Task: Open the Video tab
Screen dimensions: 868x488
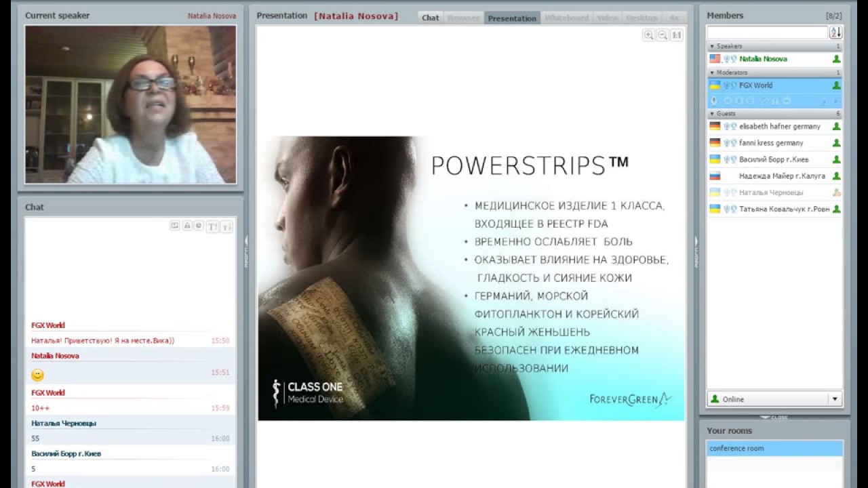Action: pyautogui.click(x=608, y=18)
